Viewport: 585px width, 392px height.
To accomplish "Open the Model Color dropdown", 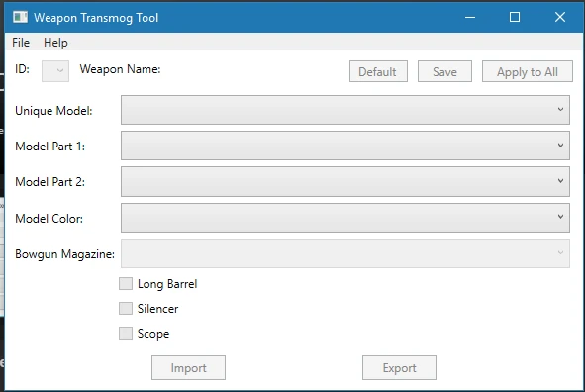I will [345, 218].
